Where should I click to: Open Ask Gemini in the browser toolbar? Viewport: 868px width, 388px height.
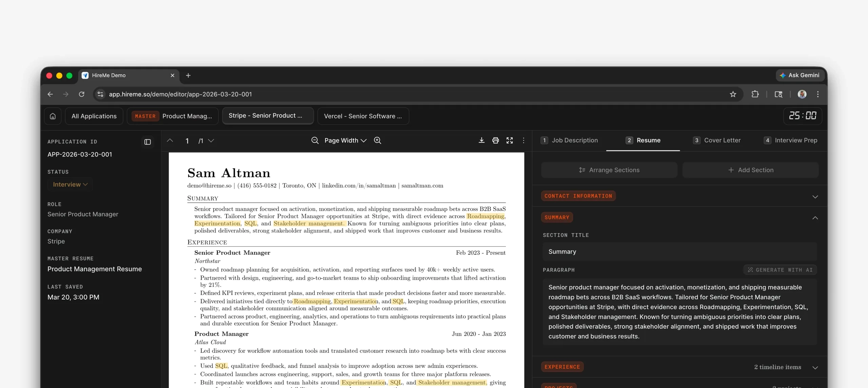point(800,75)
